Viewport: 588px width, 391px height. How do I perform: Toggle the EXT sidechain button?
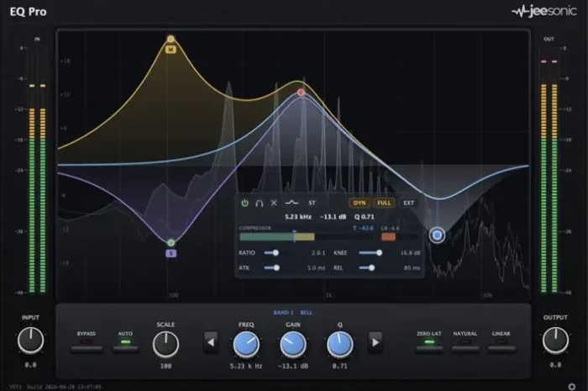pyautogui.click(x=408, y=203)
